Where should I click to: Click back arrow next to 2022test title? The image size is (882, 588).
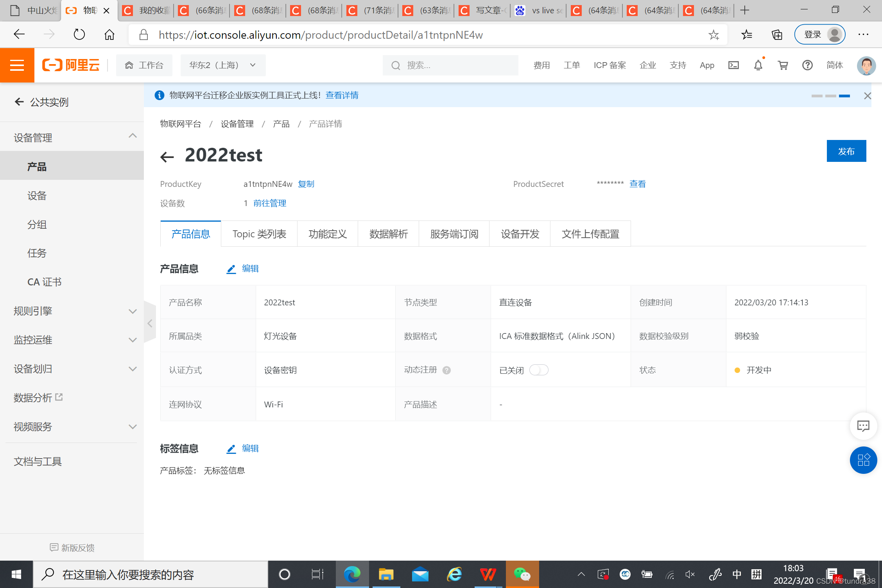(x=167, y=157)
